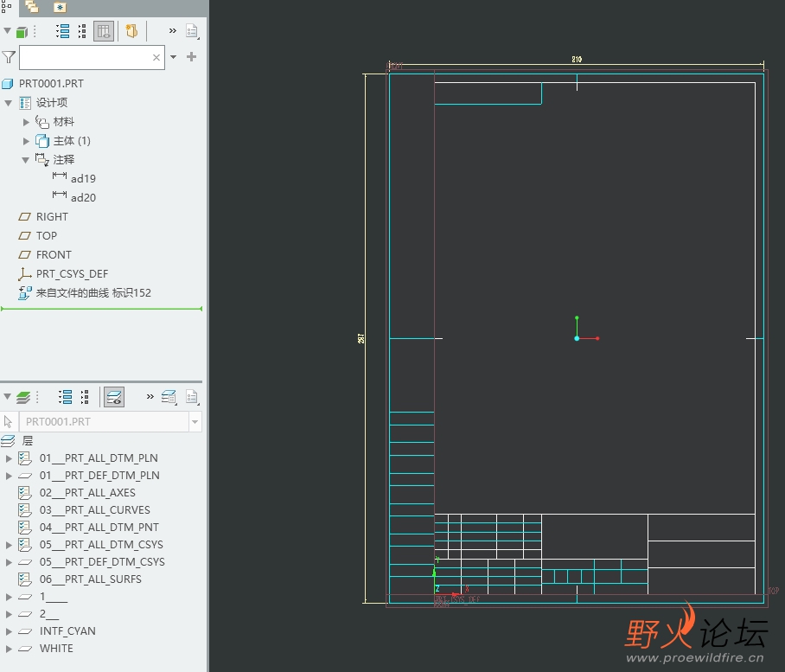Open the dropdown arrow next to the filter box
The height and width of the screenshot is (672, 785).
point(174,57)
